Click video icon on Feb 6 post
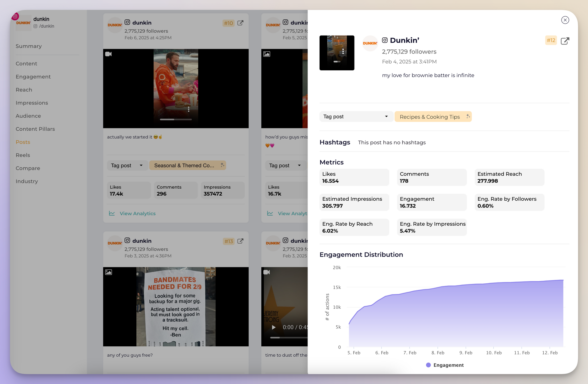 [108, 54]
